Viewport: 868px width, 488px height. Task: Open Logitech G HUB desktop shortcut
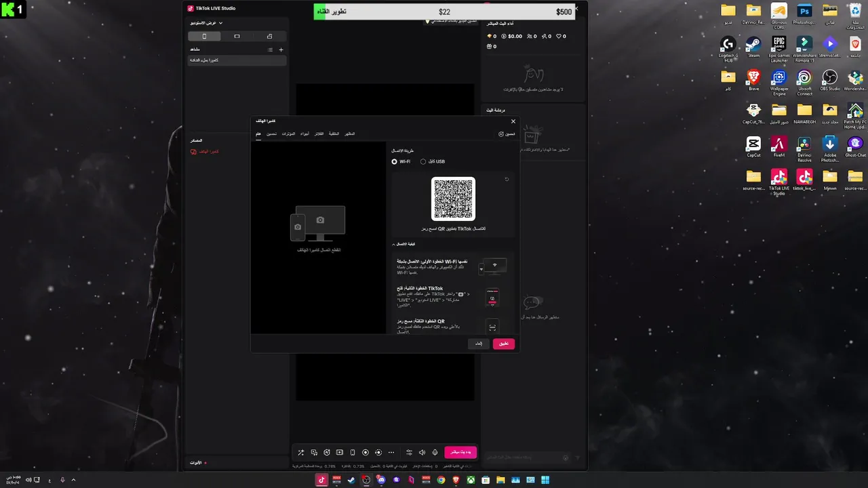(x=728, y=48)
